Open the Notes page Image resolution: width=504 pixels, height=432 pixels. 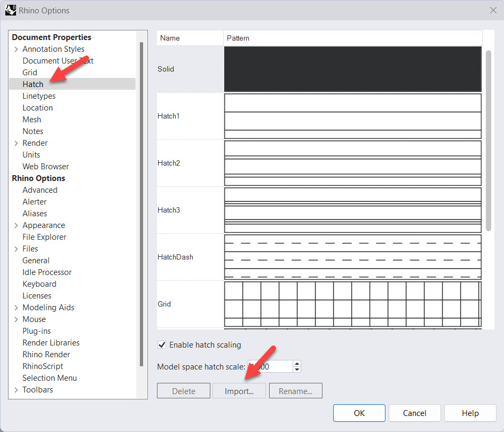[33, 131]
